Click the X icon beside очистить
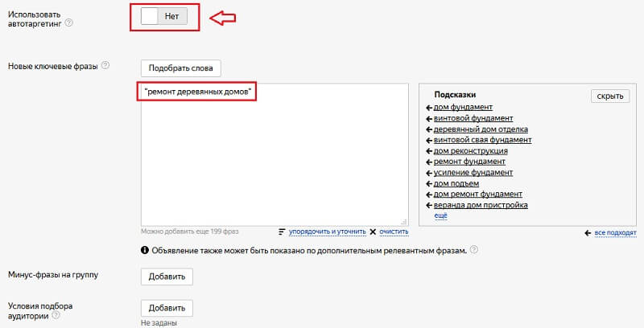Viewport: 644px width, 328px height. pyautogui.click(x=373, y=232)
